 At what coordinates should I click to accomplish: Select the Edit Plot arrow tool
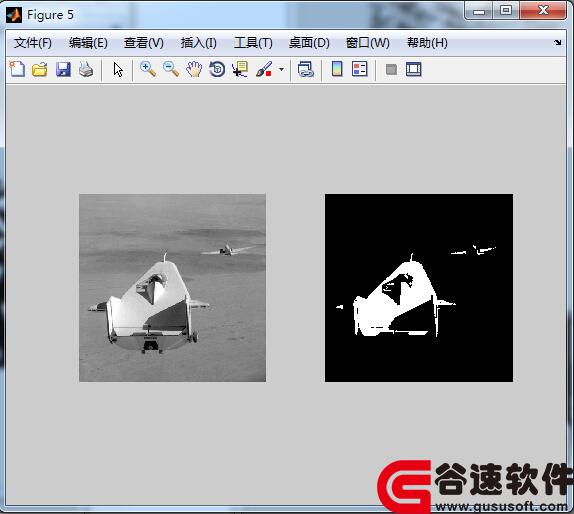coord(118,69)
